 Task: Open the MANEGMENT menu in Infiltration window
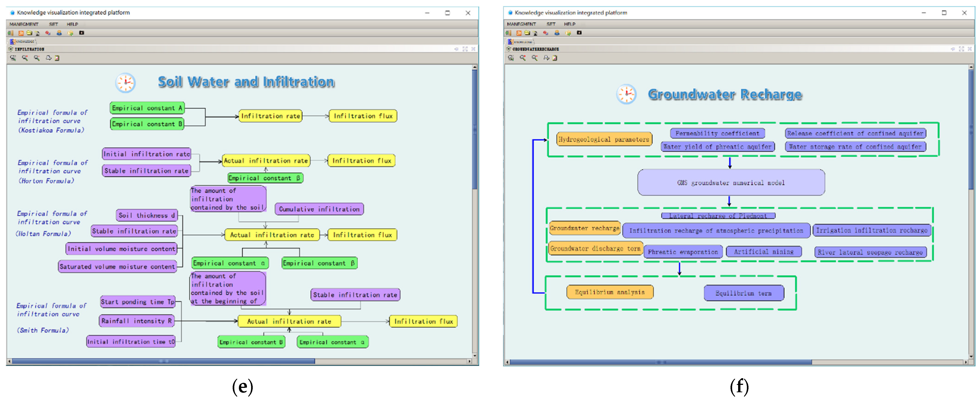pyautogui.click(x=23, y=24)
